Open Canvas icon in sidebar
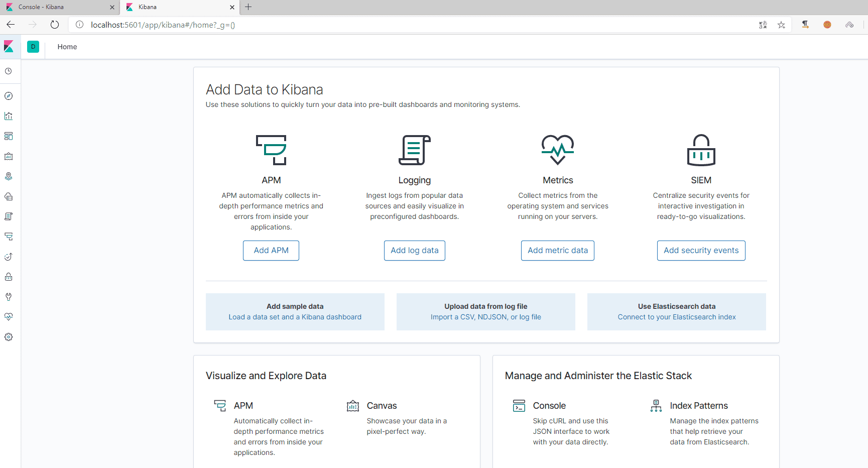This screenshot has width=868, height=468. coord(9,156)
